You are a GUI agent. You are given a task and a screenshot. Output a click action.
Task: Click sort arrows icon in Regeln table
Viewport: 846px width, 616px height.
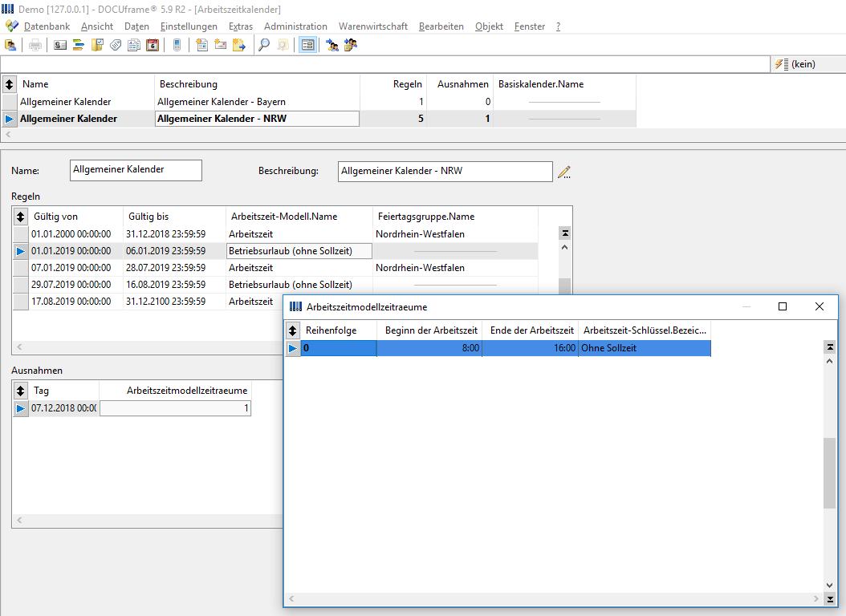point(21,217)
